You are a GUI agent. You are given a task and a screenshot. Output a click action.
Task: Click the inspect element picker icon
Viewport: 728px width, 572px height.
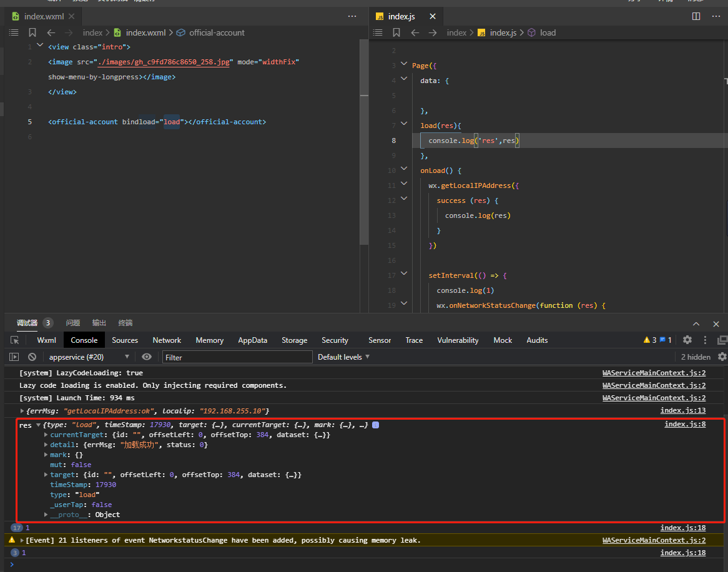pos(15,340)
